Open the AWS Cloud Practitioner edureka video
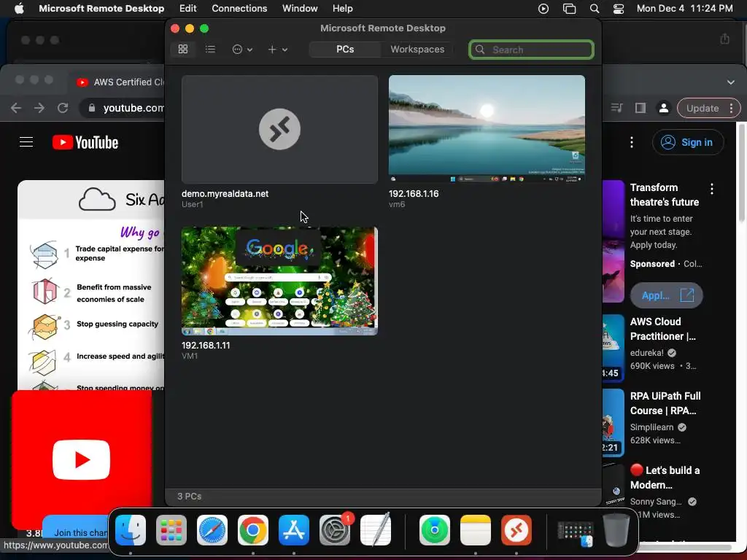This screenshot has height=560, width=747. 662,329
